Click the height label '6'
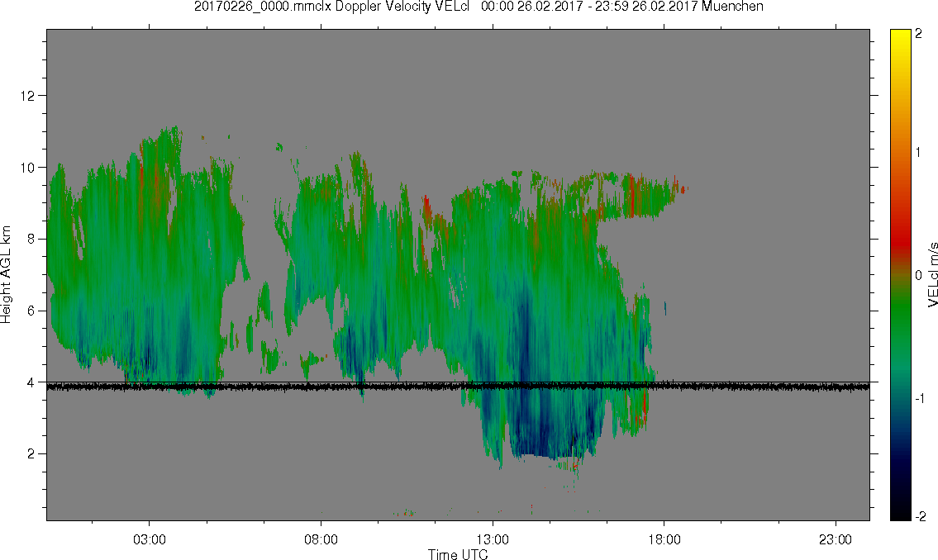Image resolution: width=938 pixels, height=560 pixels. 31,311
